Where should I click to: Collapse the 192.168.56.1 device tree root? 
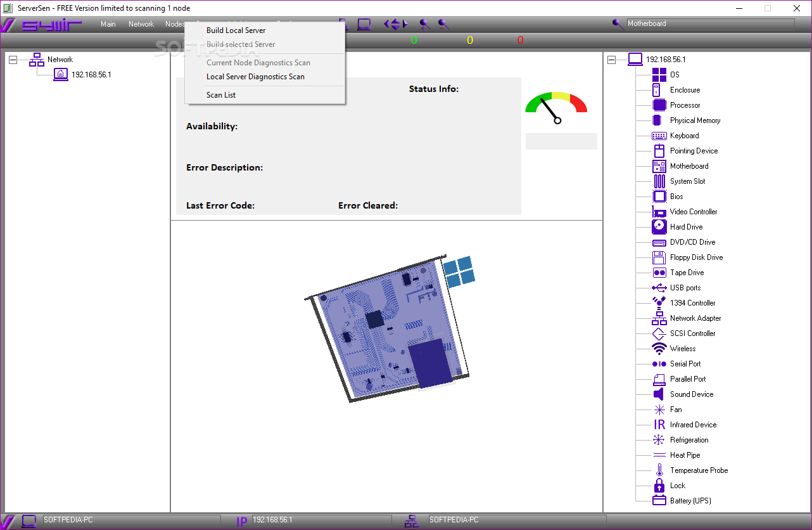pos(611,60)
